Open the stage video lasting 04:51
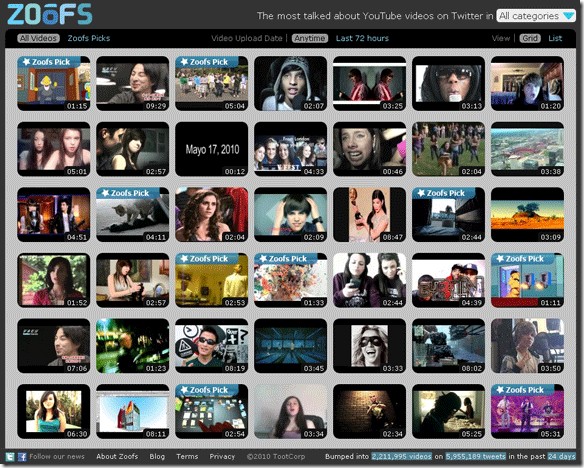The image size is (584, 468). (54, 214)
